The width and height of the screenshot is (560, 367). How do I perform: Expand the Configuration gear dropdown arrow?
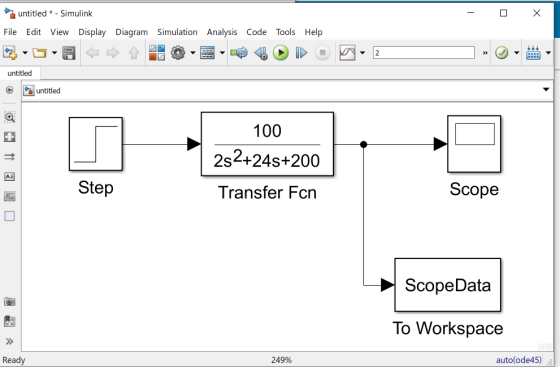(x=193, y=53)
